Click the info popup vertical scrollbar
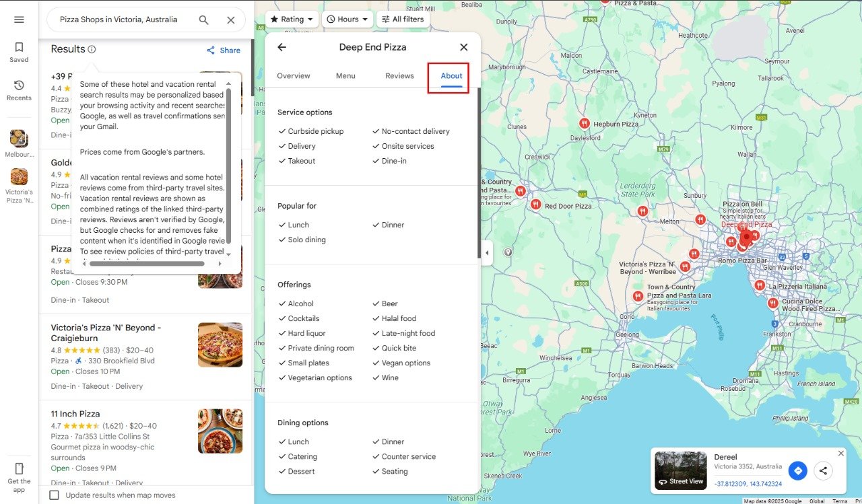This screenshot has height=504, width=862. pyautogui.click(x=228, y=165)
